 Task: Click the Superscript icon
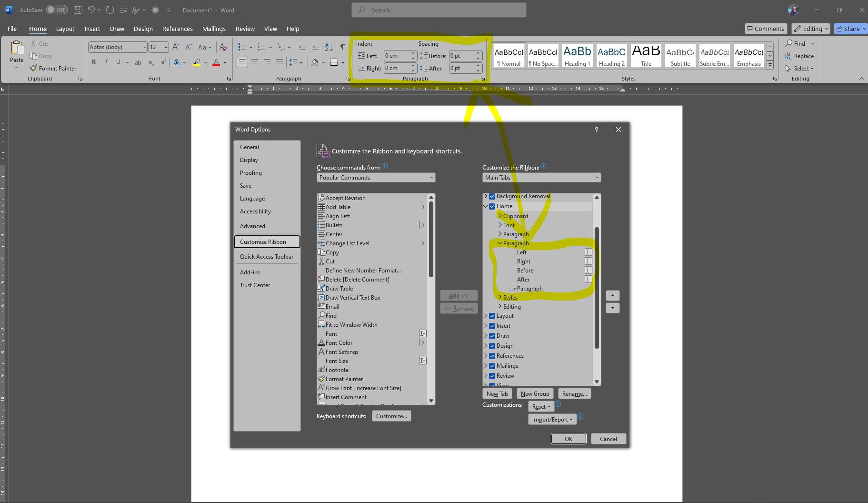(x=163, y=62)
